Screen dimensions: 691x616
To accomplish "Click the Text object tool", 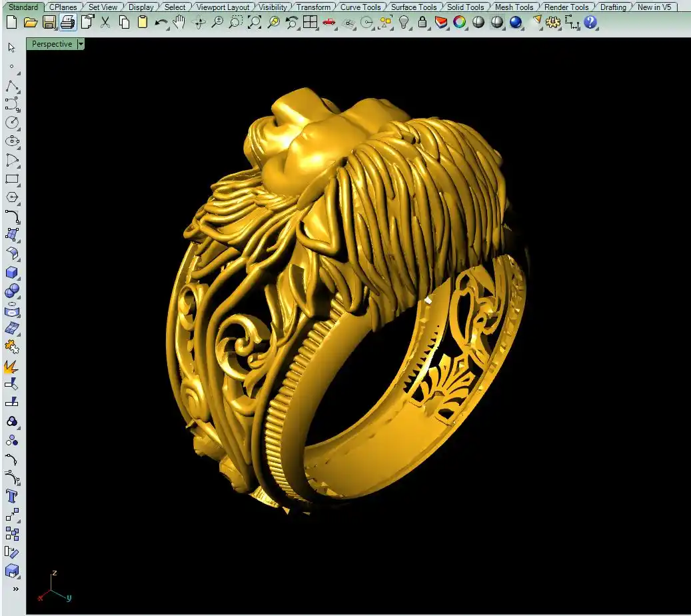I will (x=12, y=496).
